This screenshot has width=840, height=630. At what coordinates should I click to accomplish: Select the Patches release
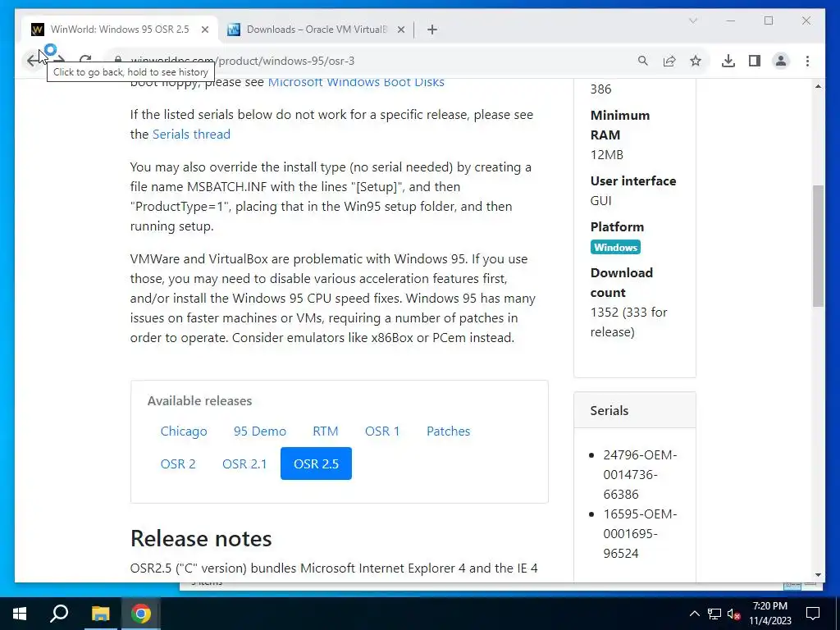click(449, 431)
